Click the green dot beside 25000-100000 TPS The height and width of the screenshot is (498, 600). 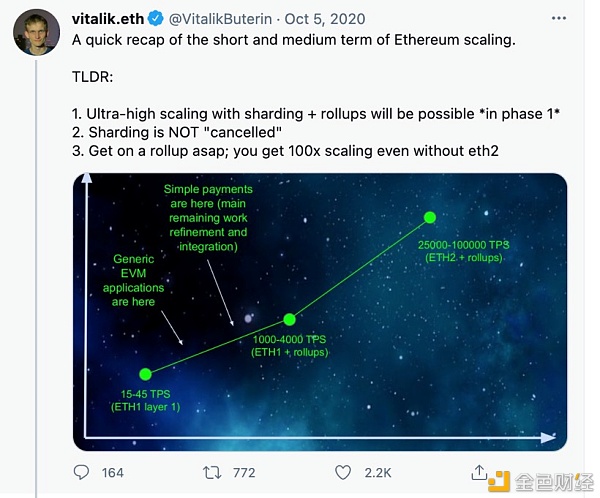point(430,217)
